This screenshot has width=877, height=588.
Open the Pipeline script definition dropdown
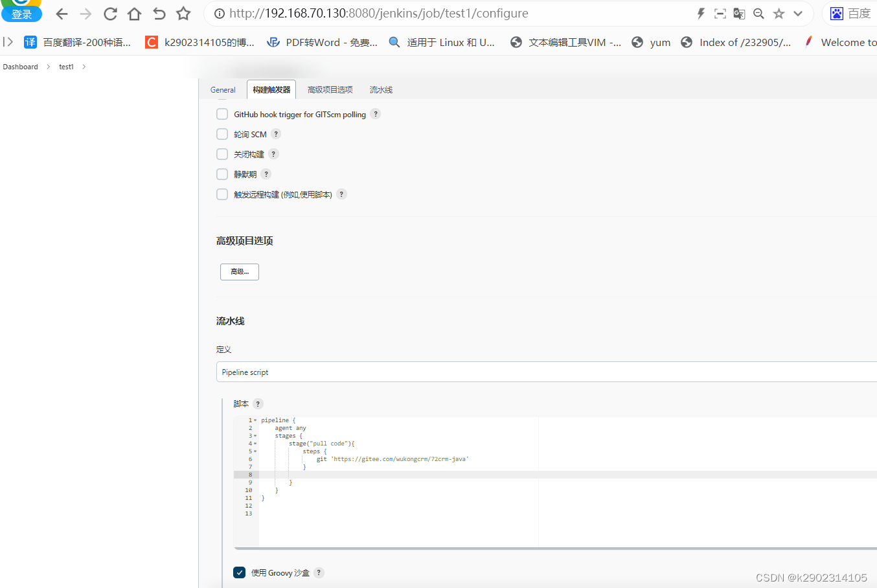pyautogui.click(x=547, y=372)
